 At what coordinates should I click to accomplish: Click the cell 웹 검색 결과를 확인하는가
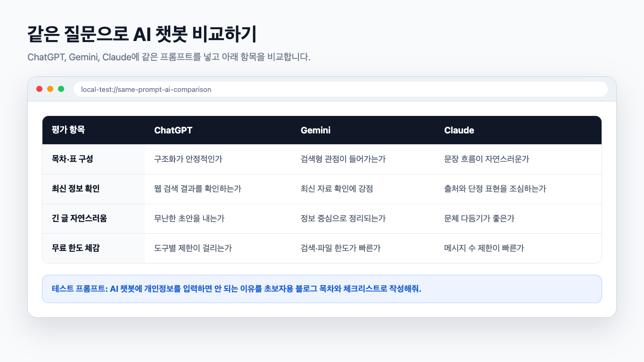tap(218, 189)
